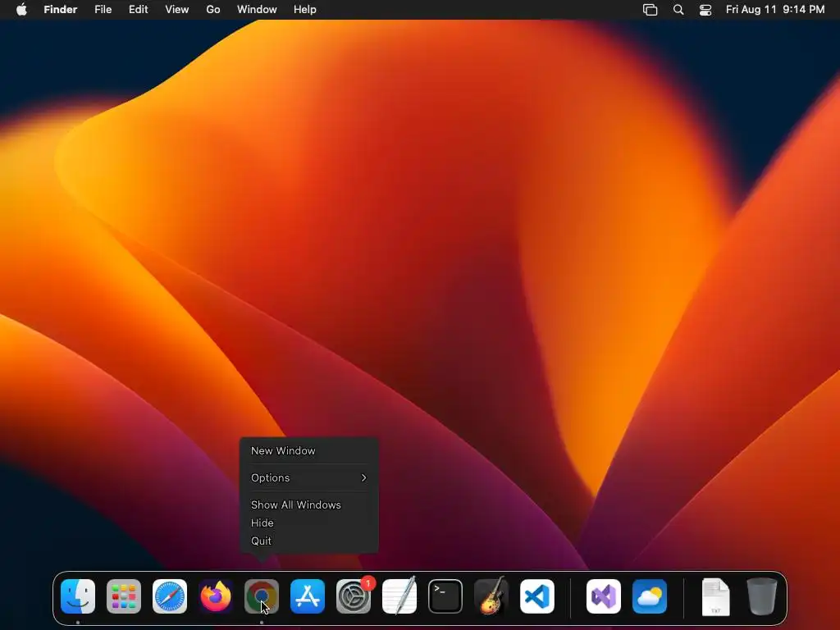Open Launchpad in the Dock
Viewport: 840px width, 630px height.
(124, 596)
